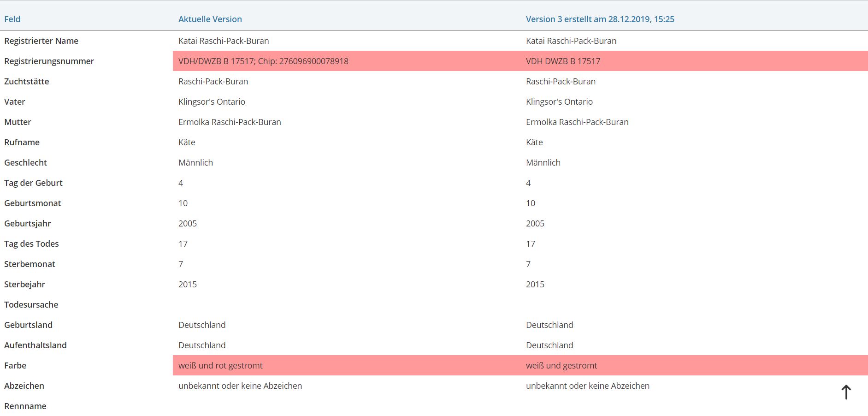Select the 'Tag der Geburt' field label
This screenshot has height=416, width=868.
(33, 183)
